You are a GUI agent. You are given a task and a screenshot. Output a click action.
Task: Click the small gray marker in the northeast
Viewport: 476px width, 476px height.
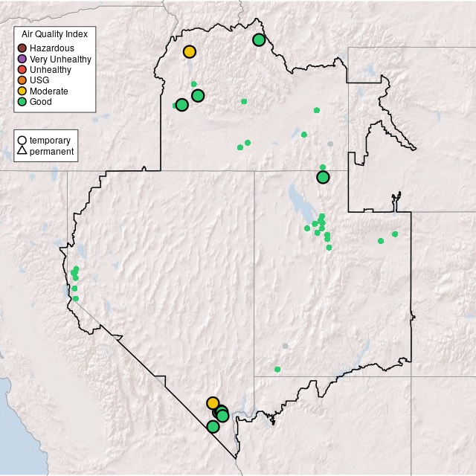[x=330, y=144]
